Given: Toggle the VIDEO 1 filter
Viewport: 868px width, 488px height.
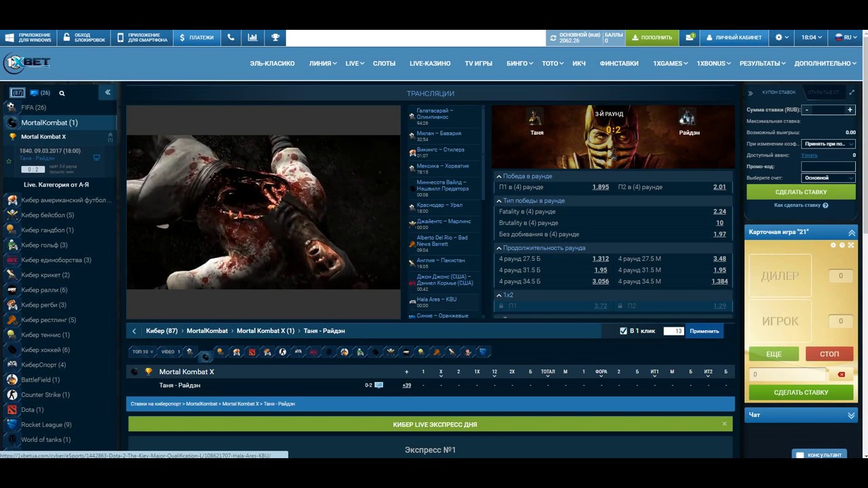Looking at the screenshot, I should point(170,352).
